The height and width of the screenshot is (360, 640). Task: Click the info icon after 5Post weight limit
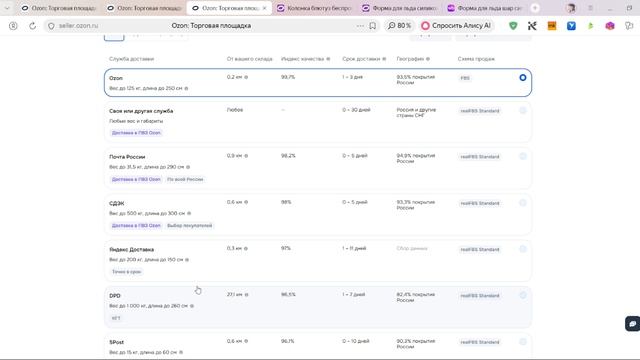[181, 352]
